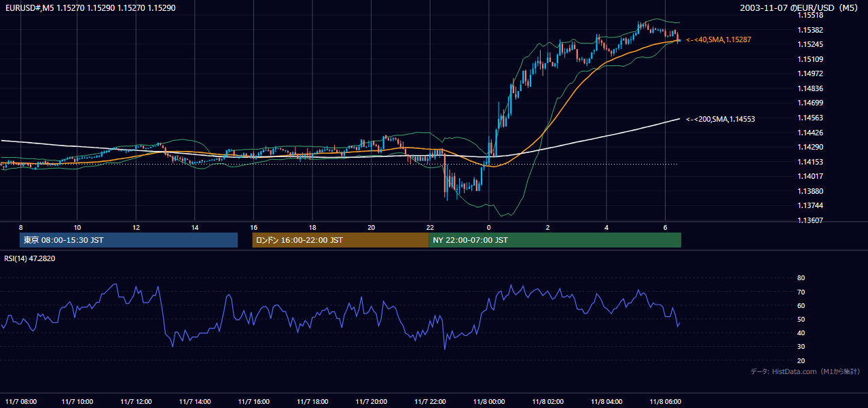
Task: Click the RSI(14) 47.2820 indicator label
Action: click(30, 258)
